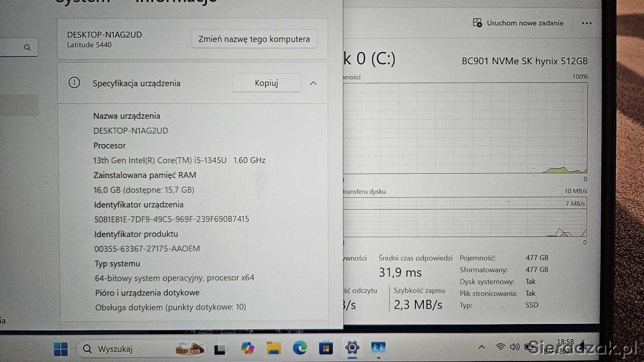Select the RAM value 16,0 GB (dostępne: 15,7 GB)
Image resolution: width=644 pixels, height=362 pixels.
coord(144,190)
